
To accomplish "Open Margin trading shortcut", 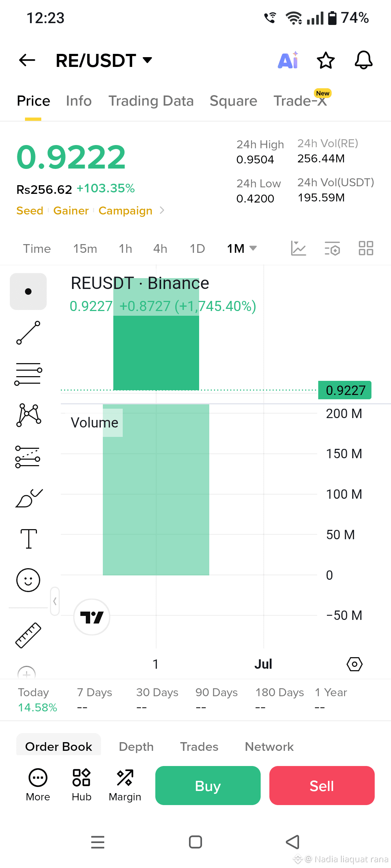I will tap(125, 785).
